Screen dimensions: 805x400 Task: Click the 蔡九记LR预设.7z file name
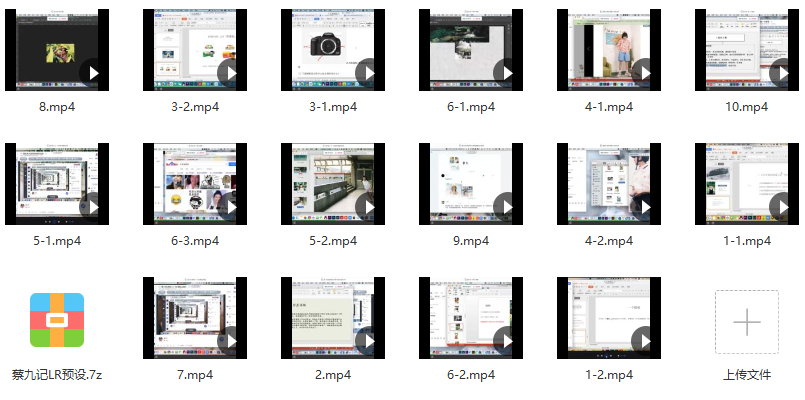tap(56, 375)
